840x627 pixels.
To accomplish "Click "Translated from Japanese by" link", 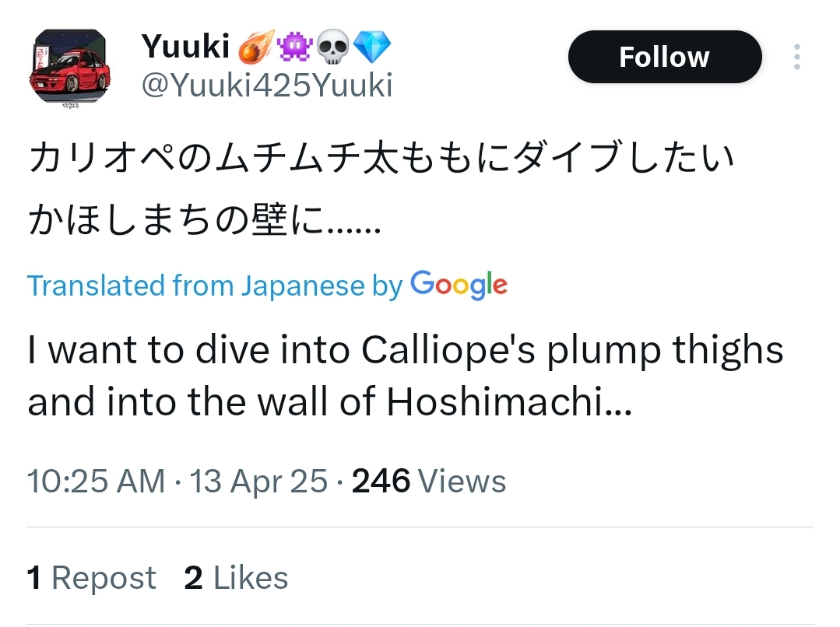I will (x=214, y=285).
